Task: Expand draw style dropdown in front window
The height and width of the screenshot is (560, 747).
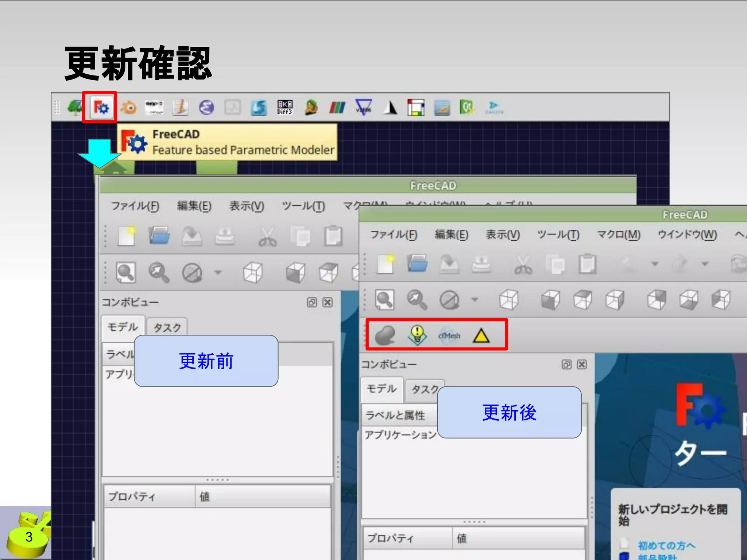Action: (475, 300)
